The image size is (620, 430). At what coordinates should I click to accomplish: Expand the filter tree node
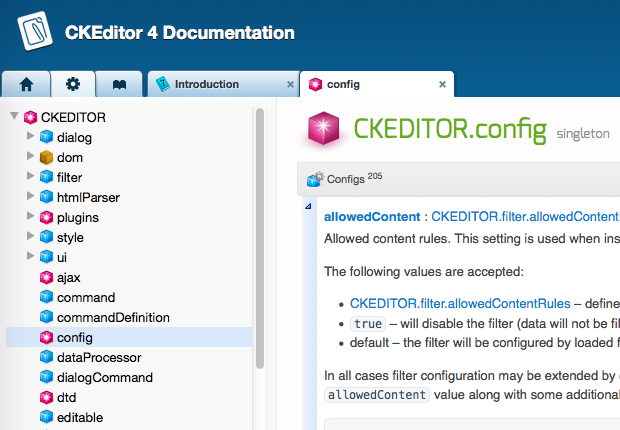coord(30,176)
